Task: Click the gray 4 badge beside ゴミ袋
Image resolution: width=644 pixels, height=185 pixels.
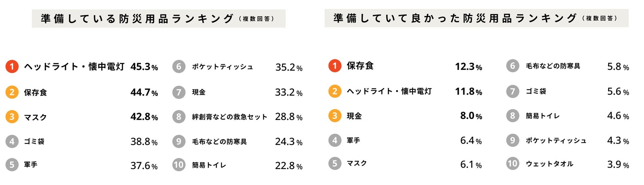Action: 12,141
